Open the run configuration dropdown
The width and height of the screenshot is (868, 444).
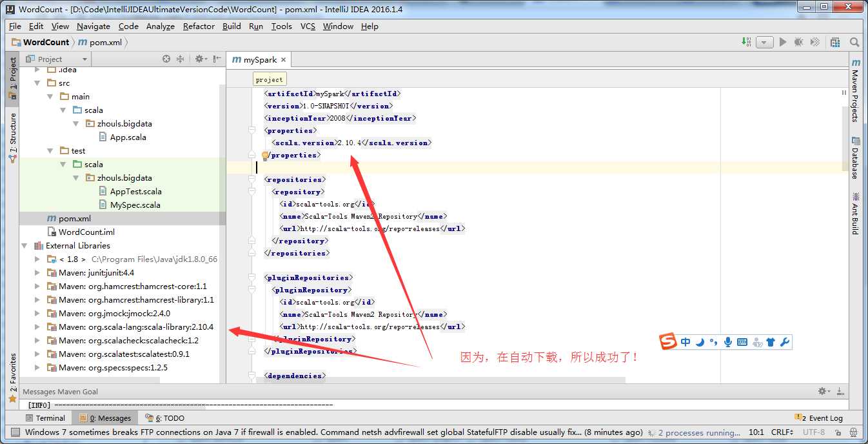(765, 42)
